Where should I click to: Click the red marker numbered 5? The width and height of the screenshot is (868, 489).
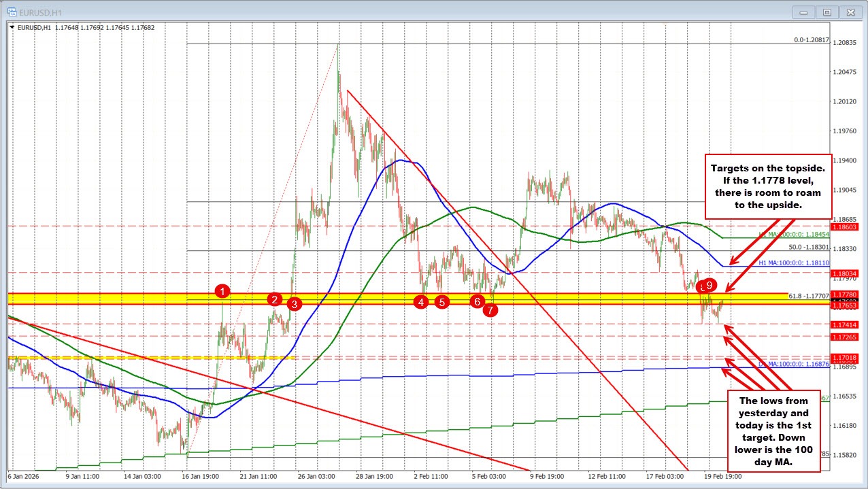point(441,301)
